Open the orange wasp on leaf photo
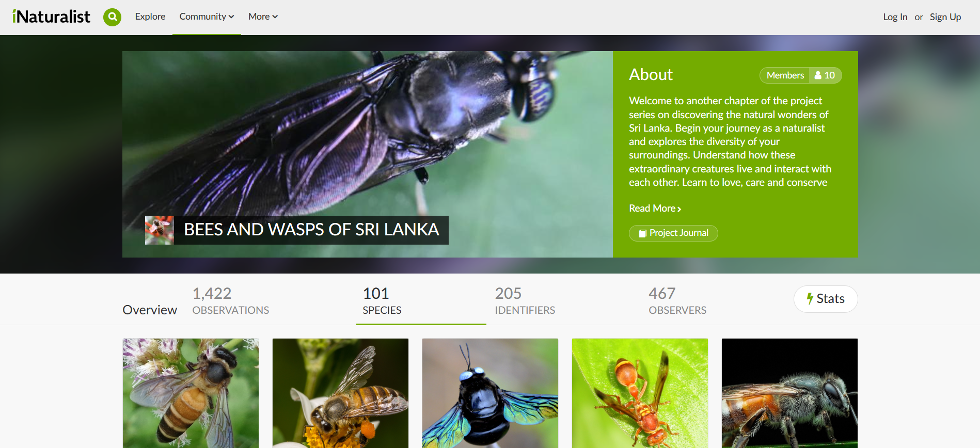Screen dimensions: 980x448 tap(640, 393)
